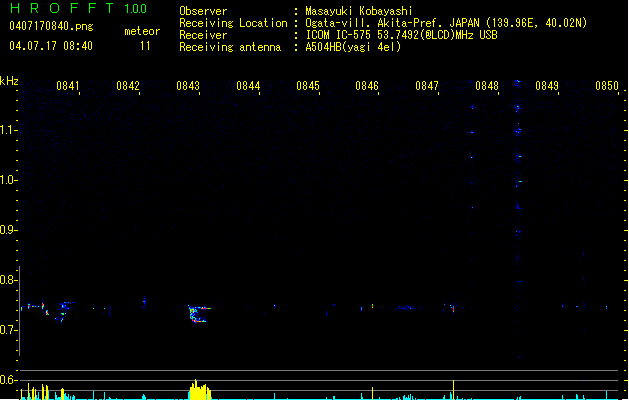Select the file name 0407170840.png
Screen dimensions: 629x400
pyautogui.click(x=51, y=26)
